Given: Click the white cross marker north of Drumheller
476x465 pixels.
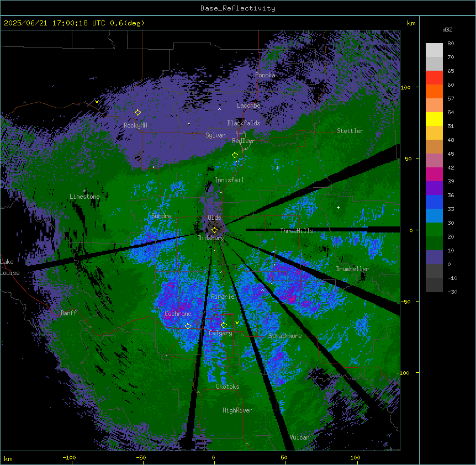Looking at the screenshot, I should pos(338,207).
